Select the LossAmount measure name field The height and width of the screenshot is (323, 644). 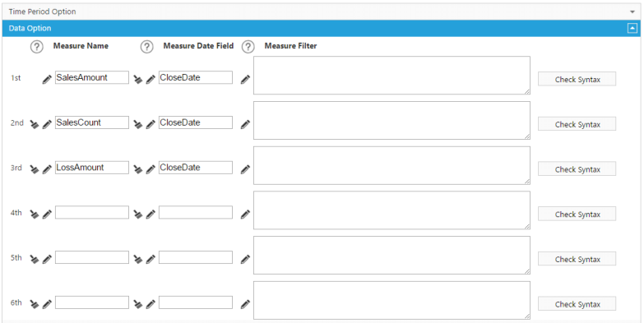pos(92,168)
